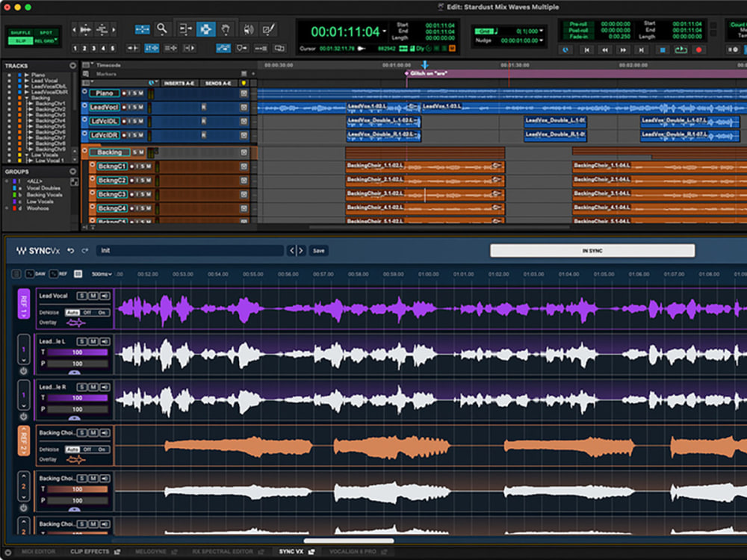Open Grid value dropdown
The image size is (747, 560).
542,31
